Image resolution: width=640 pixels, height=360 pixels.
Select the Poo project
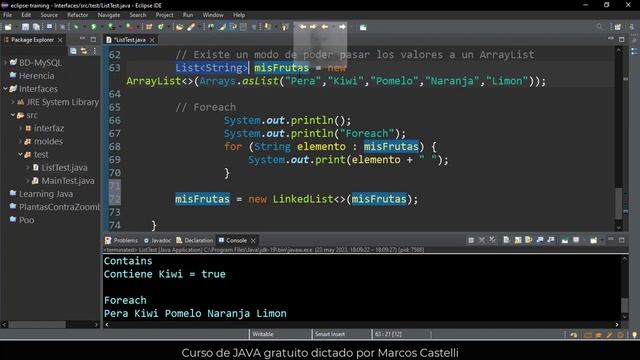(x=27, y=220)
